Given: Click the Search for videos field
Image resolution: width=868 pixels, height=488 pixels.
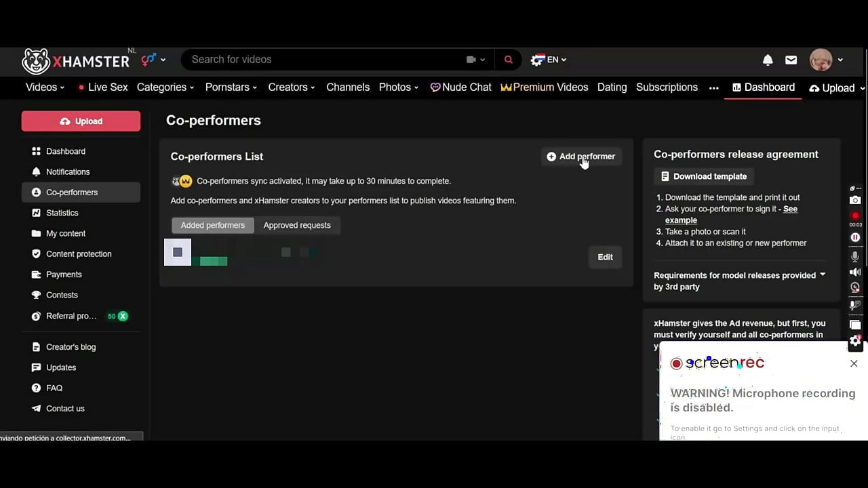Looking at the screenshot, I should pyautogui.click(x=325, y=60).
